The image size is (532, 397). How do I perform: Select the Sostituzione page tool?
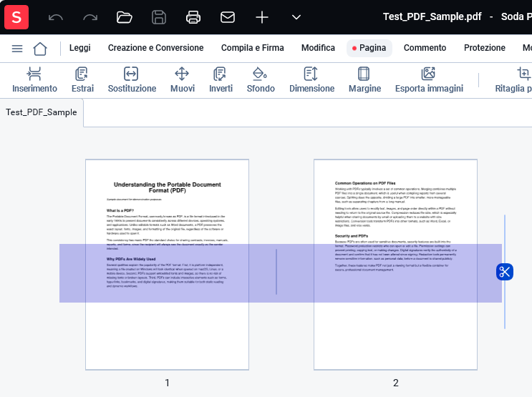pyautogui.click(x=132, y=80)
